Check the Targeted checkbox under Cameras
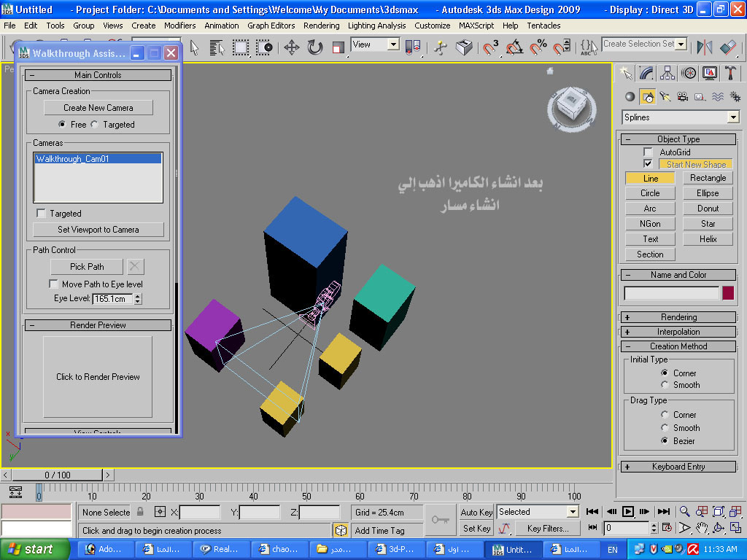This screenshot has width=747, height=560. click(41, 214)
